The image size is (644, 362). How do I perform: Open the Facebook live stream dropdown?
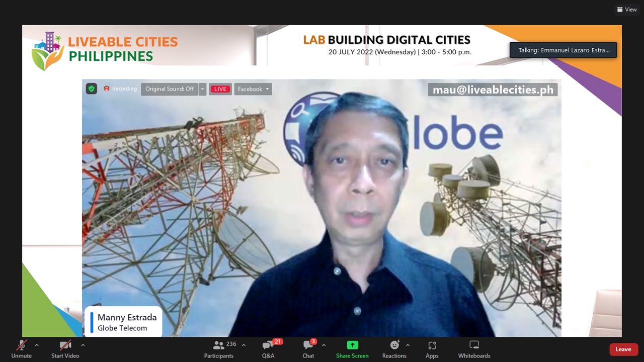tap(253, 89)
